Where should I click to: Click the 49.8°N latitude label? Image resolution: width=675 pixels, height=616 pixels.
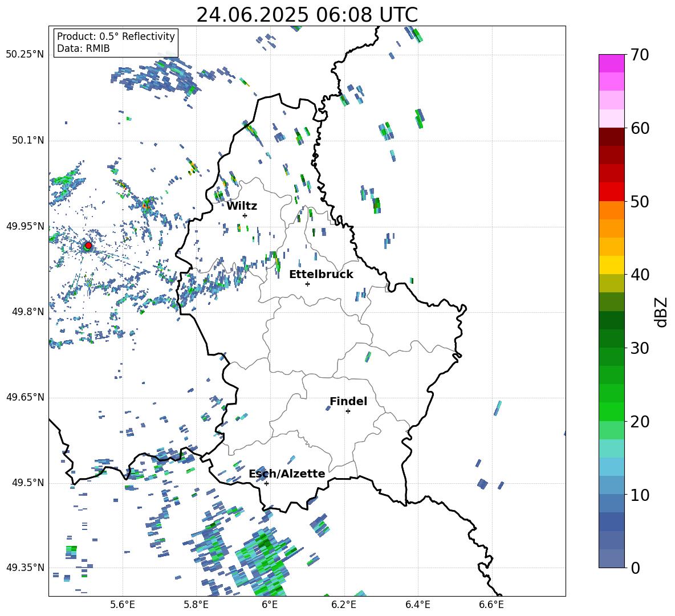[x=28, y=312]
